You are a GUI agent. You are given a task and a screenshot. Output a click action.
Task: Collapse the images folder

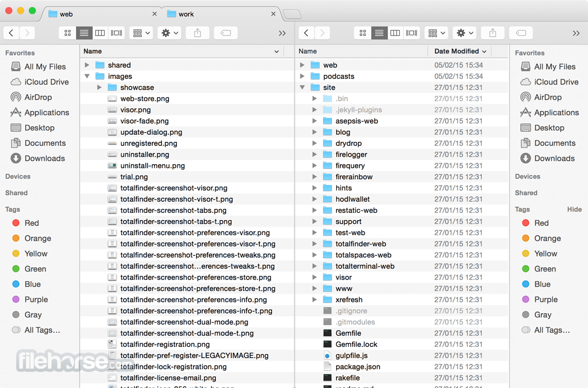[x=87, y=76]
